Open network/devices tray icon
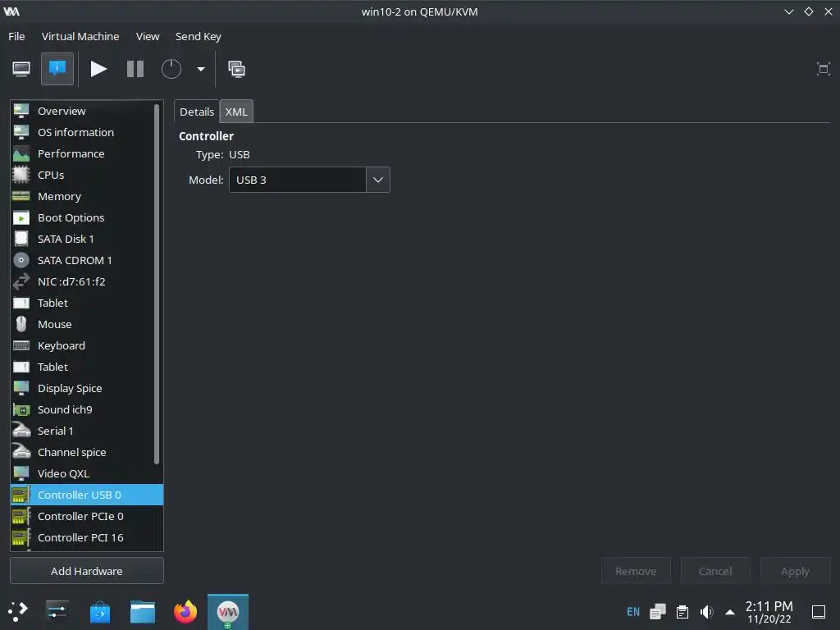The width and height of the screenshot is (840, 630). point(658,612)
